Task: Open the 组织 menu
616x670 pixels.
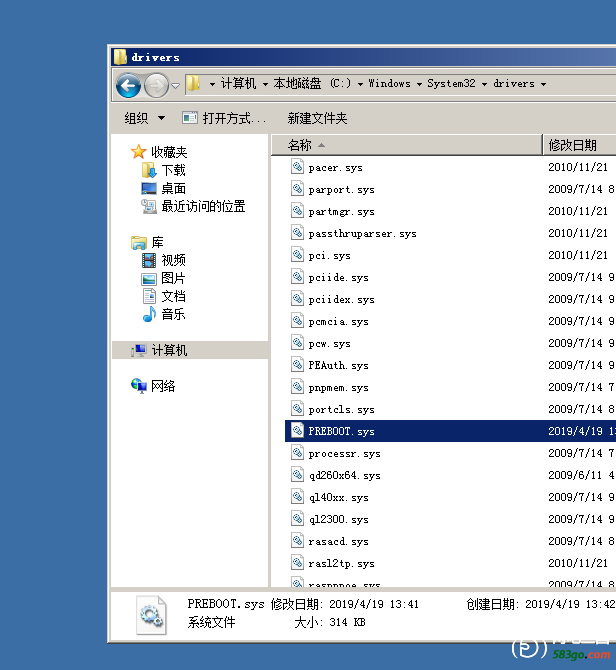Action: [x=144, y=118]
